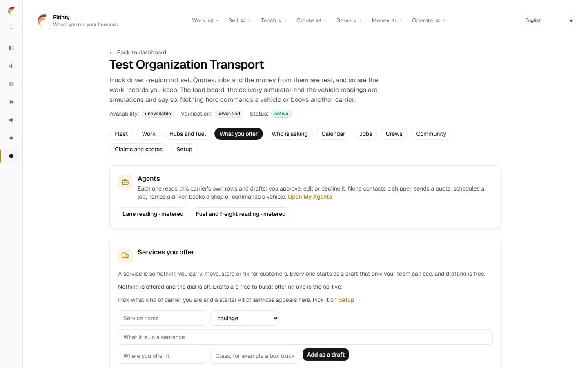Click the truck icon beside Services you offer
The width and height of the screenshot is (588, 368).
point(125,256)
